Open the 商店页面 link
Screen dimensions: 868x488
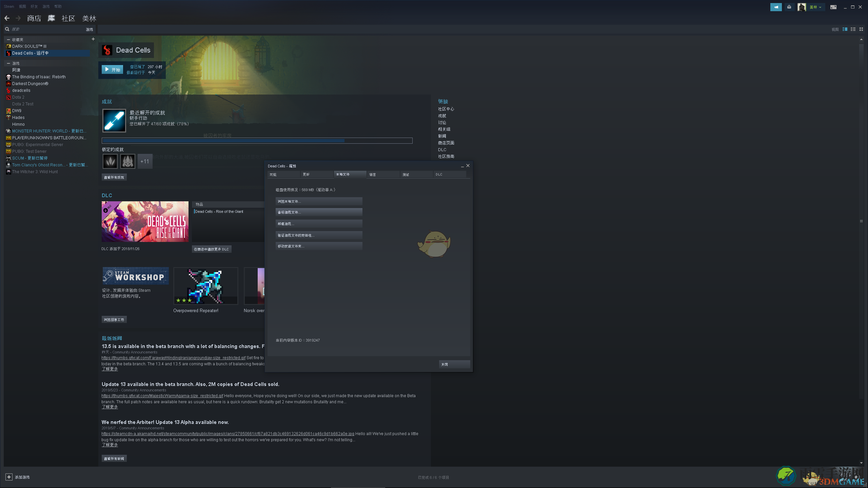tap(446, 143)
